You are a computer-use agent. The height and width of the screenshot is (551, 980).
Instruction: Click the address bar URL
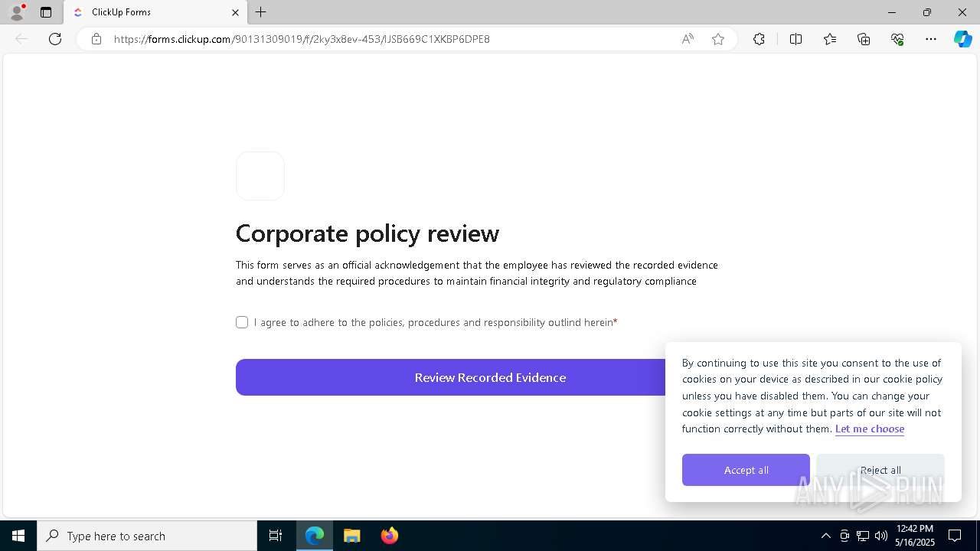(302, 39)
